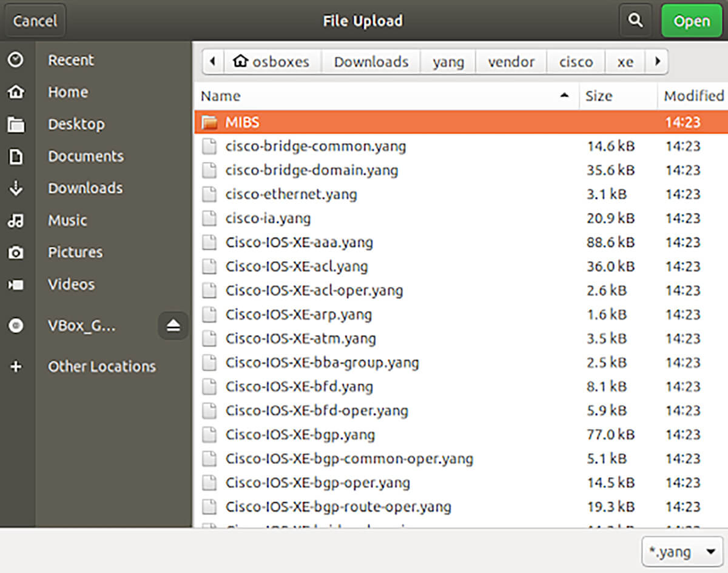The height and width of the screenshot is (573, 728).
Task: Go to osboxes home in path bar
Action: click(272, 61)
